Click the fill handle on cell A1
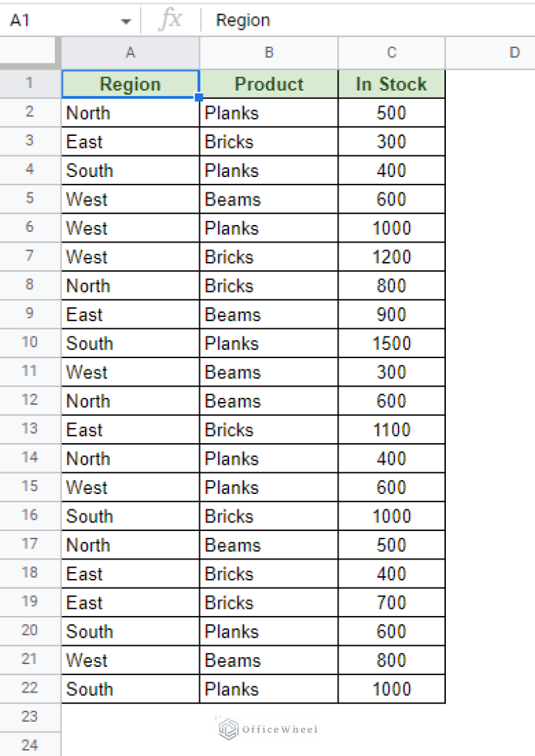Image resolution: width=535 pixels, height=756 pixels. pos(199,98)
